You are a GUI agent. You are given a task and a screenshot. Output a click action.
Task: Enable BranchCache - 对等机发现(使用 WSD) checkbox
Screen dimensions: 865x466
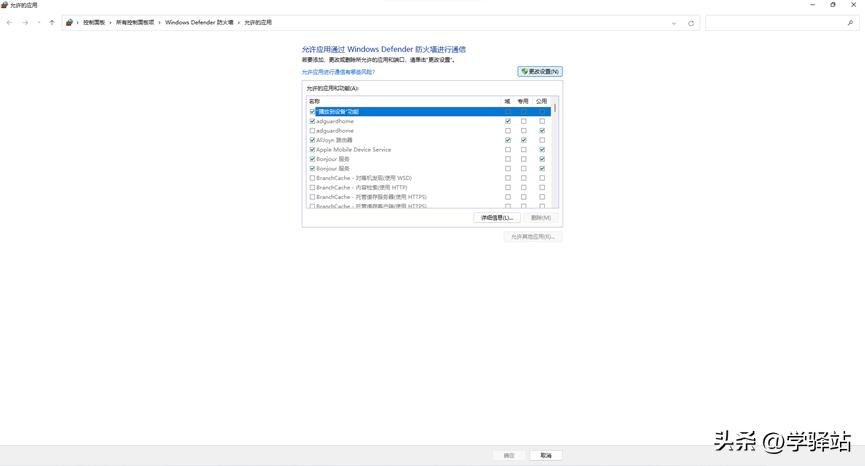pyautogui.click(x=312, y=178)
